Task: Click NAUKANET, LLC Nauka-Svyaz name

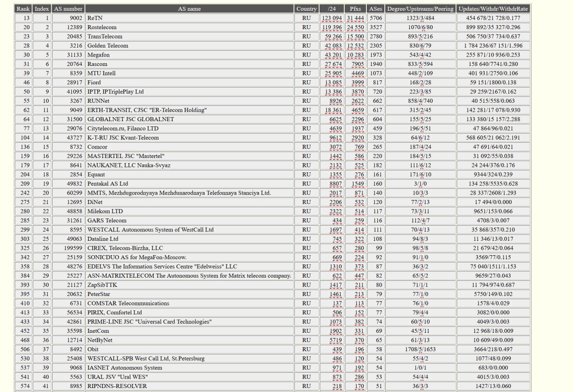Action: pyautogui.click(x=189, y=165)
